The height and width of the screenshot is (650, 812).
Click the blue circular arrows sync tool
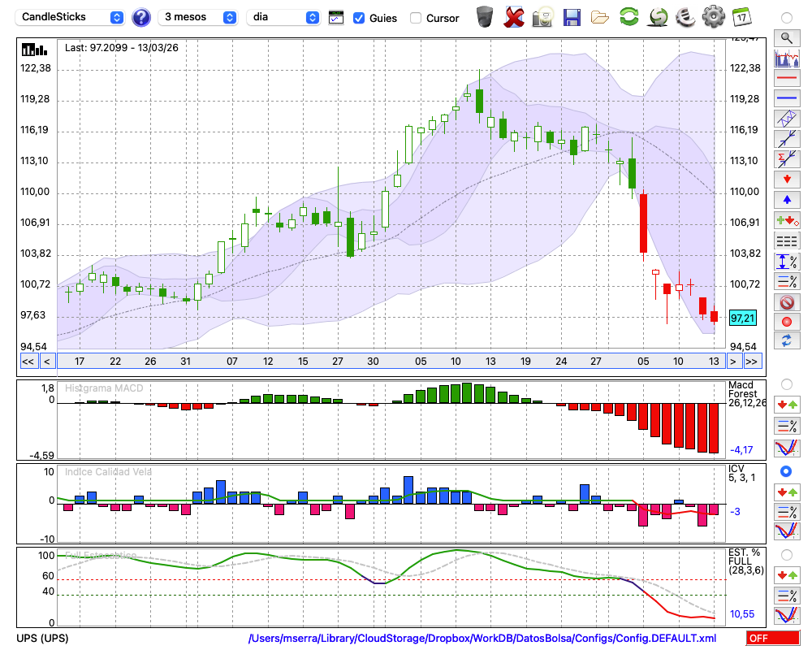point(787,341)
